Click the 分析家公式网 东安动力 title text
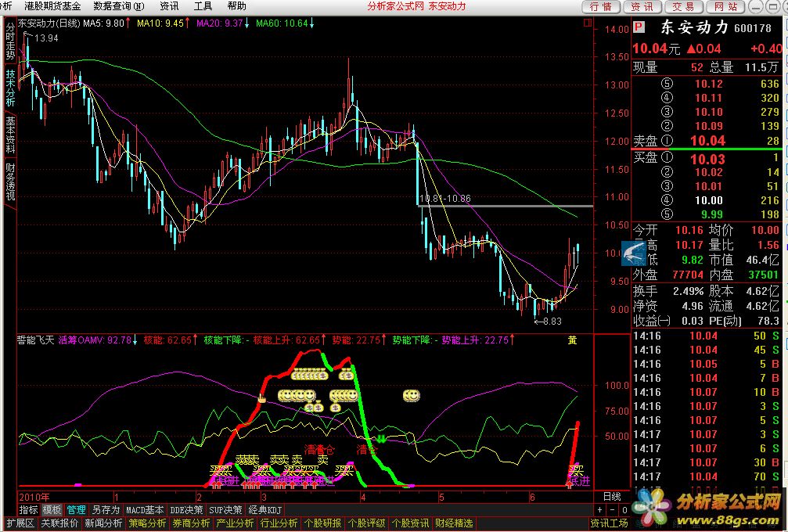788x532 pixels. 416,6
